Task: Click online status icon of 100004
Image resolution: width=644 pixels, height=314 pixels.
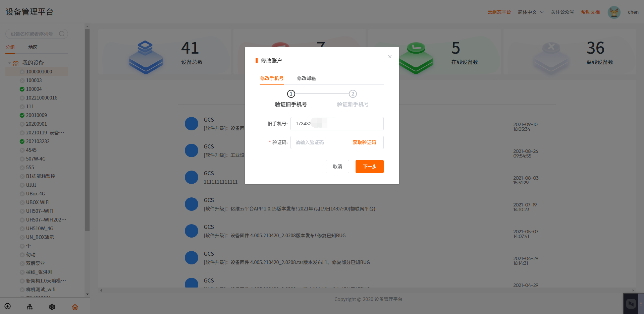Action: click(22, 89)
